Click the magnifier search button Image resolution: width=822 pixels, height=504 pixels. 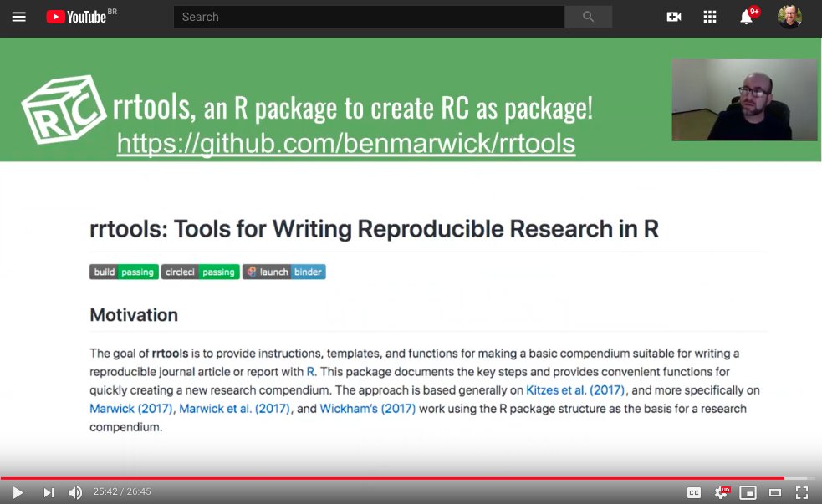588,17
